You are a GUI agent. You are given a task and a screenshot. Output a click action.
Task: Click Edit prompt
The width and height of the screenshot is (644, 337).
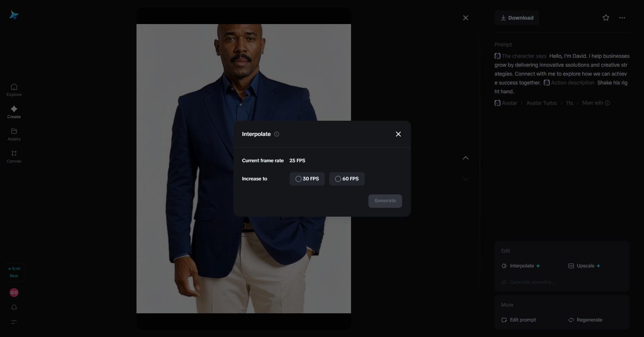click(x=519, y=320)
